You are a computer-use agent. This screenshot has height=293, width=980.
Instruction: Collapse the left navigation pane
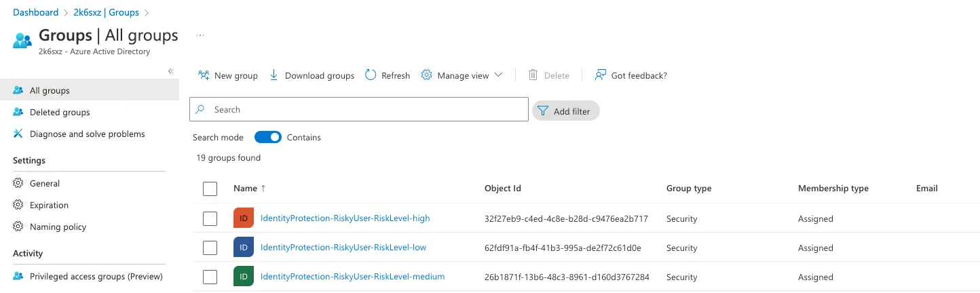point(170,71)
